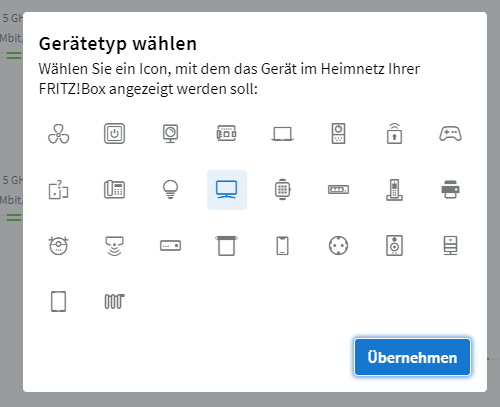
Task: Choose the smartphone device icon
Action: point(282,246)
